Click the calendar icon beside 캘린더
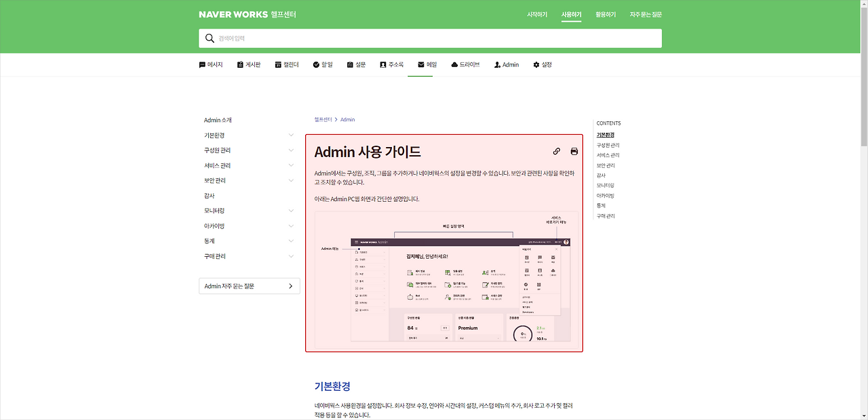Image resolution: width=868 pixels, height=420 pixels. coord(278,65)
